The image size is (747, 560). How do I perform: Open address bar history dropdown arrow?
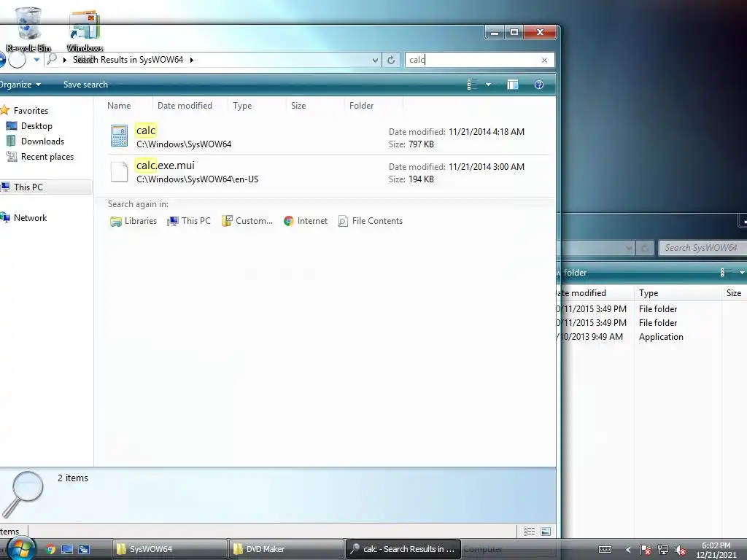375,60
